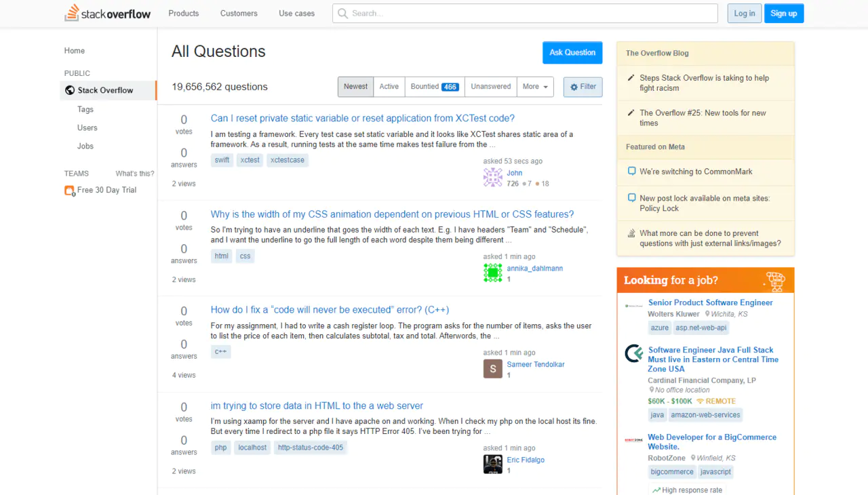Click the Teams briefcase icon

pos(69,191)
